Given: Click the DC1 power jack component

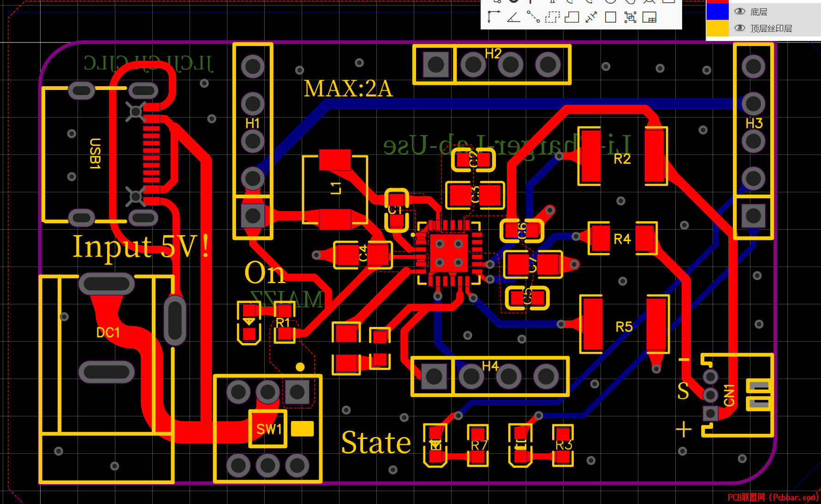Looking at the screenshot, I should (x=107, y=379).
